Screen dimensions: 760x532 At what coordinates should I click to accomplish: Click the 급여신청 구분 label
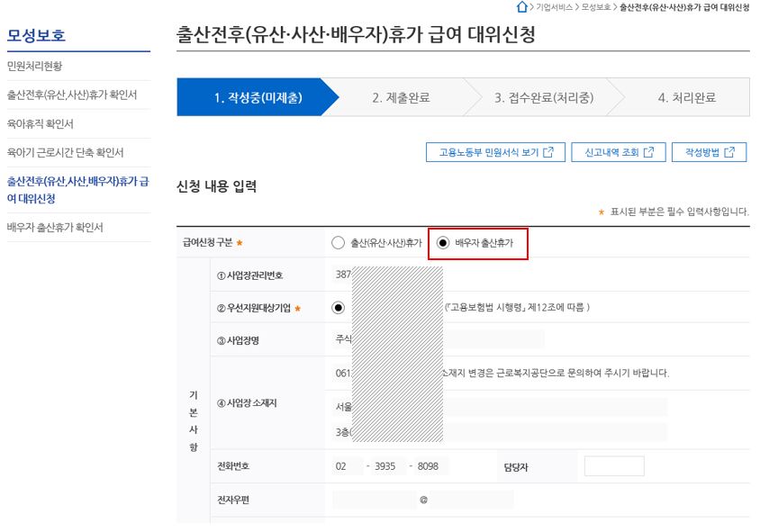click(x=207, y=242)
